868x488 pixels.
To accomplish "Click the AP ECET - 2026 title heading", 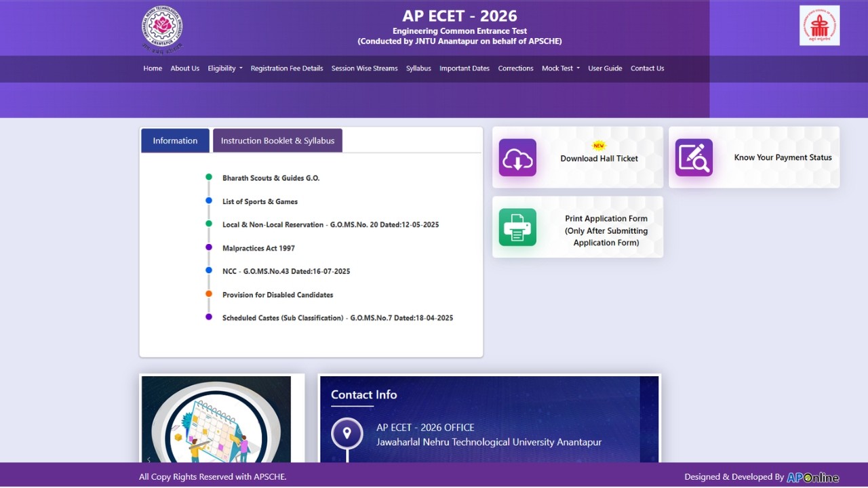I will [460, 16].
